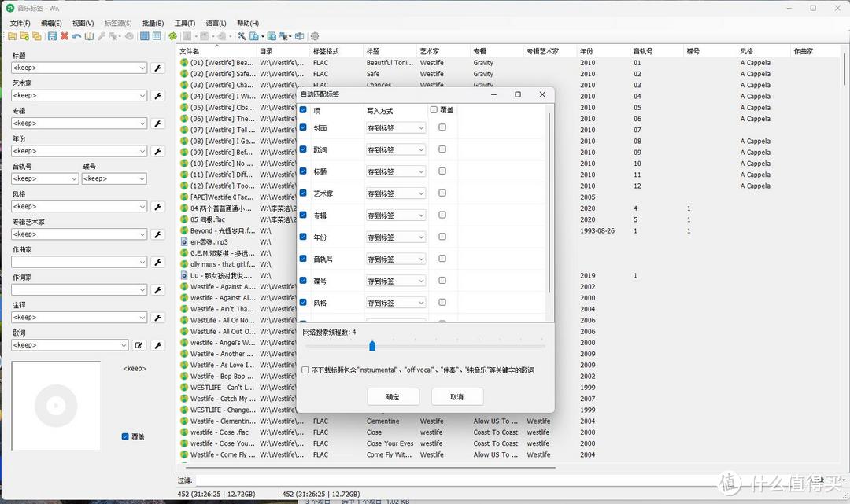Click the 网络搜索线程数 slider handle
This screenshot has width=850, height=504.
372,346
